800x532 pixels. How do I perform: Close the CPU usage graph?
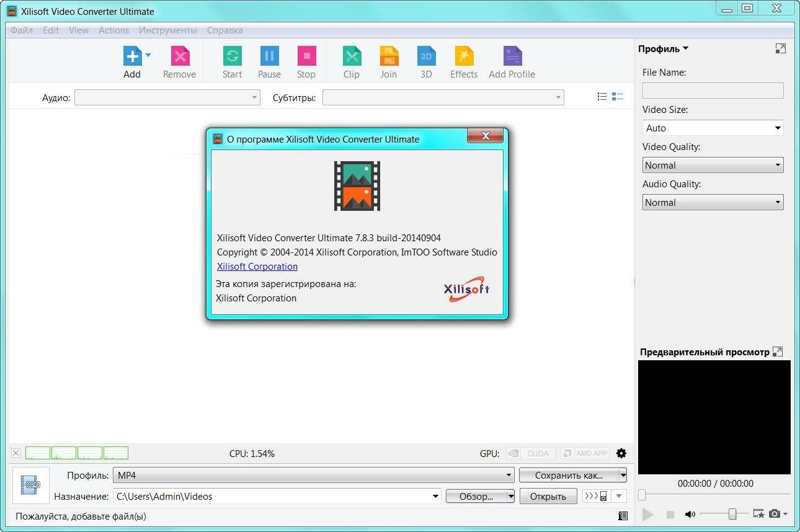click(16, 453)
